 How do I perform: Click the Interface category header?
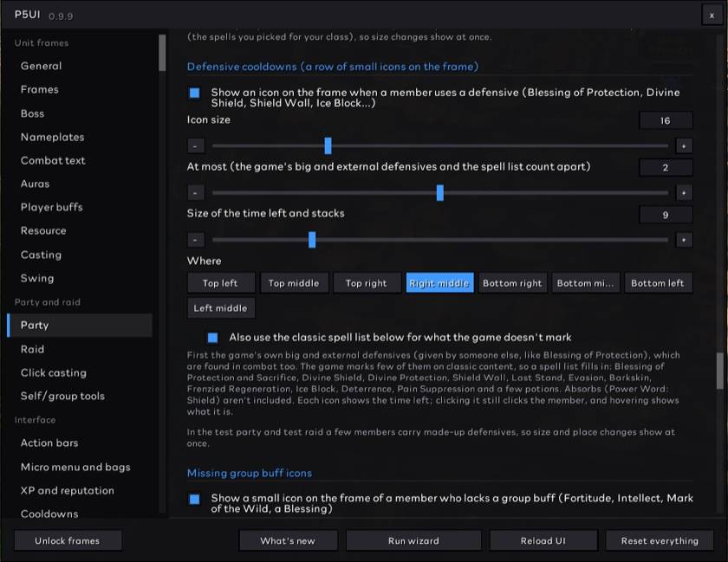pyautogui.click(x=35, y=420)
